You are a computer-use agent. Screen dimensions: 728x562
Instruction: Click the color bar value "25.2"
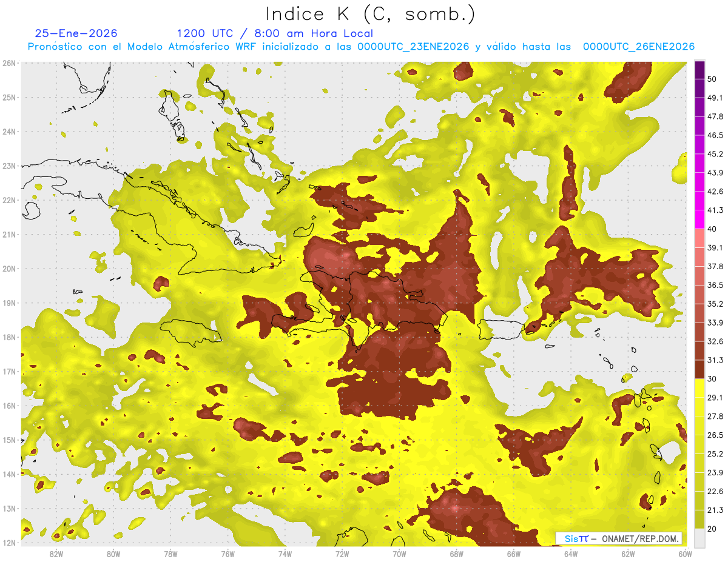715,454
